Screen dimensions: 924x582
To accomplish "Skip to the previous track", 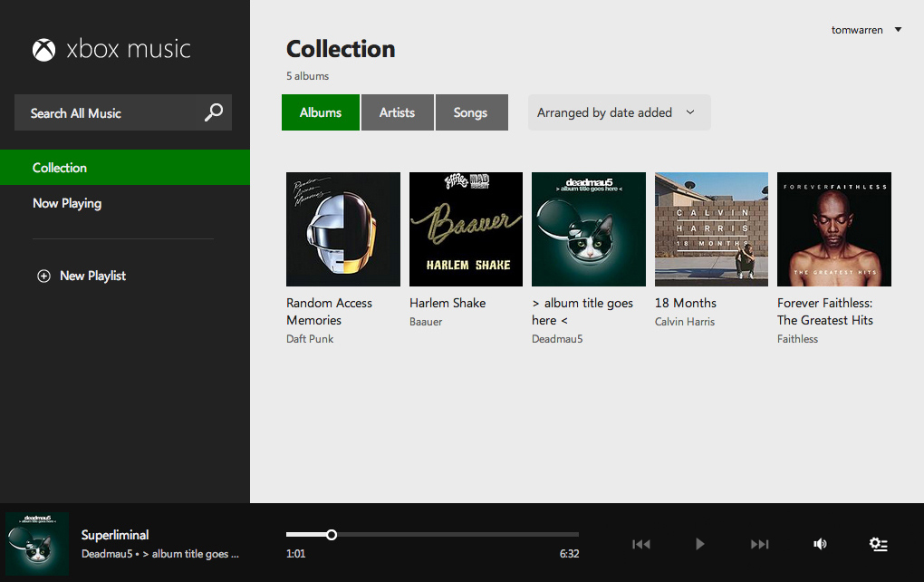I will click(641, 544).
